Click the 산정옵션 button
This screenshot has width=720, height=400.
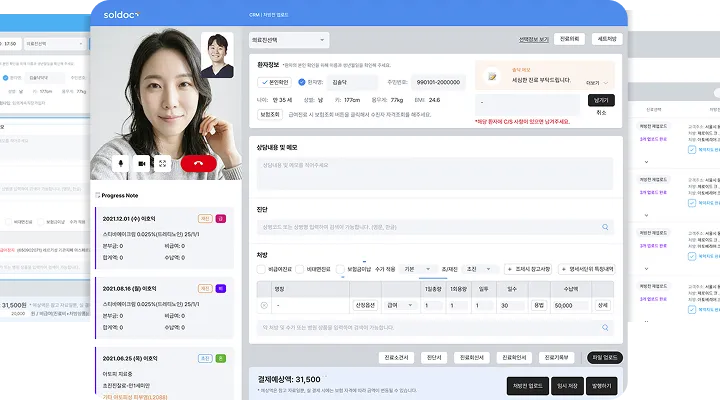365,305
